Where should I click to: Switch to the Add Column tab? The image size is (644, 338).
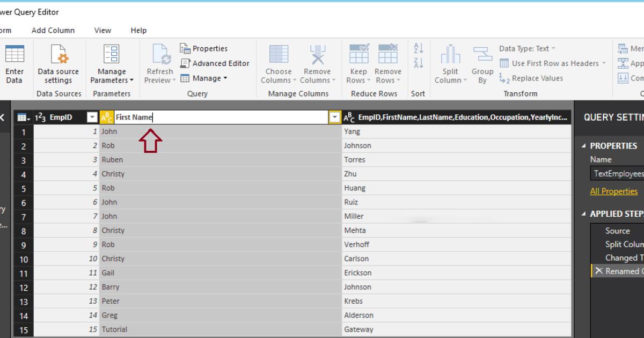53,31
